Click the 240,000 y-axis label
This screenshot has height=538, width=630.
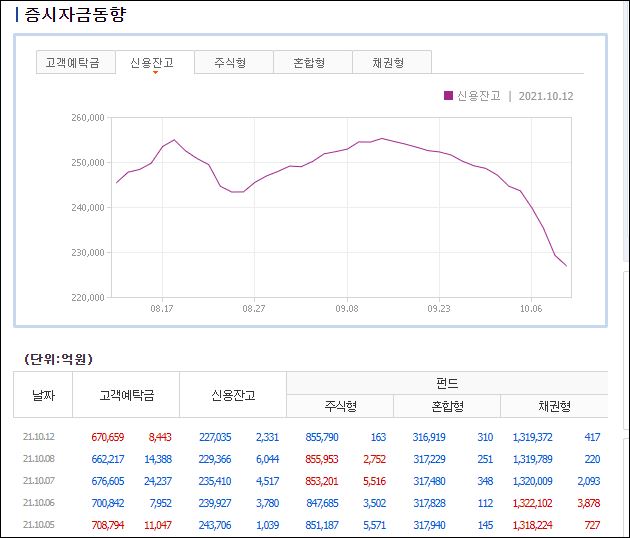click(88, 208)
